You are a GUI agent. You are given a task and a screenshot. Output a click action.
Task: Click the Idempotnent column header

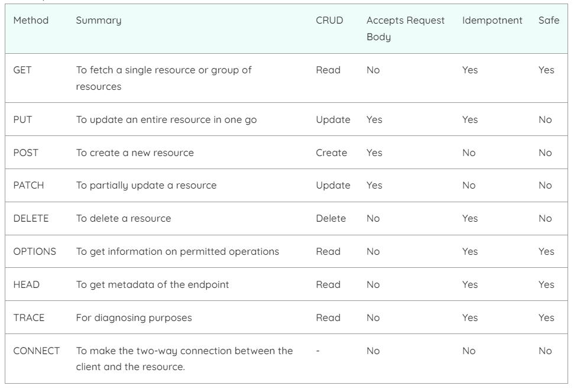tap(492, 21)
